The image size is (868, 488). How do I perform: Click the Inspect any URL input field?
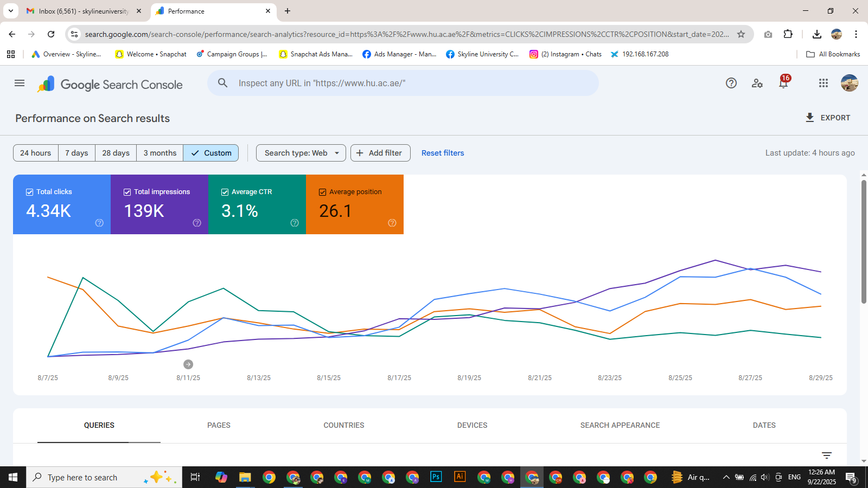[x=403, y=83]
